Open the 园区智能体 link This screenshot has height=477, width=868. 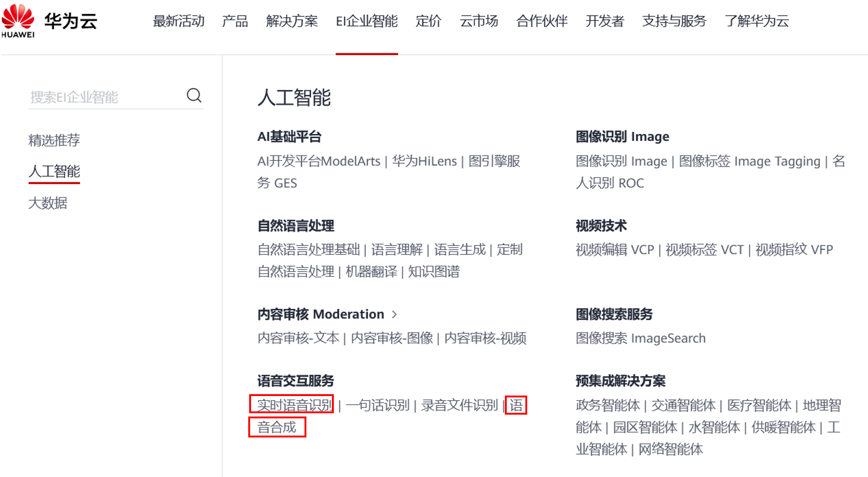tap(645, 427)
